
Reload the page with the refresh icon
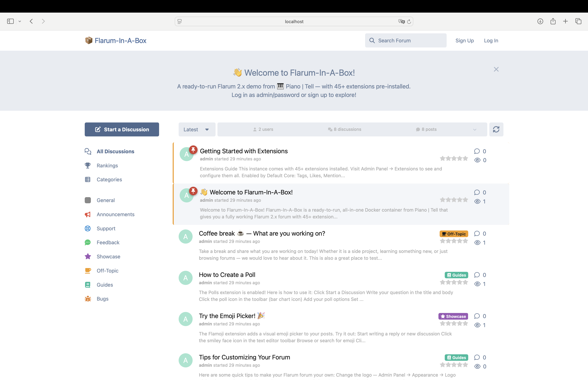[409, 21]
